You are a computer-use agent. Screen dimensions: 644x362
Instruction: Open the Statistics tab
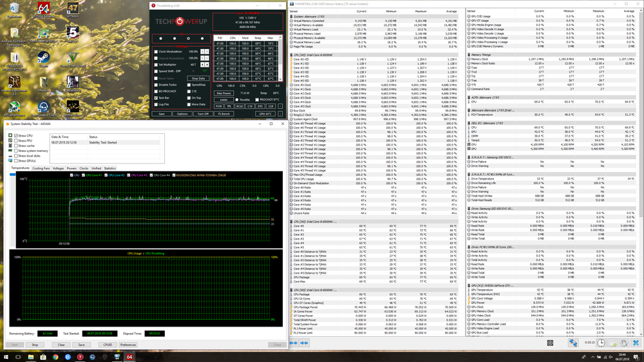tap(109, 168)
